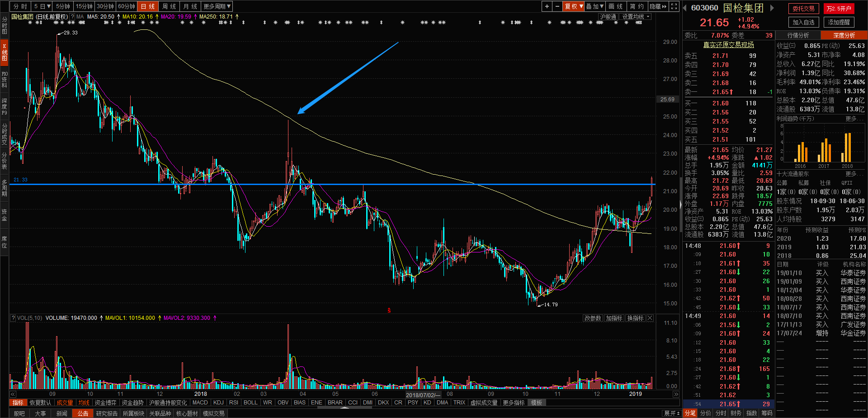Open 5日 period dropdown
The height and width of the screenshot is (418, 868).
click(42, 6)
